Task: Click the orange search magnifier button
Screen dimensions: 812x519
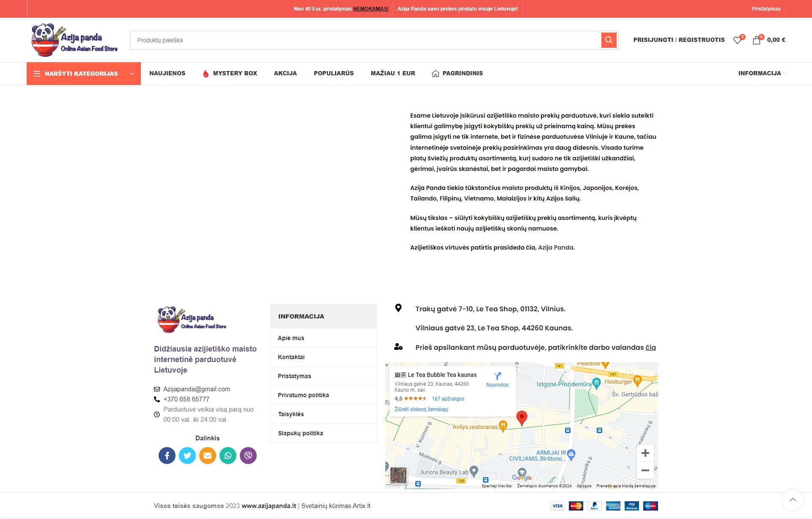Action: (609, 40)
